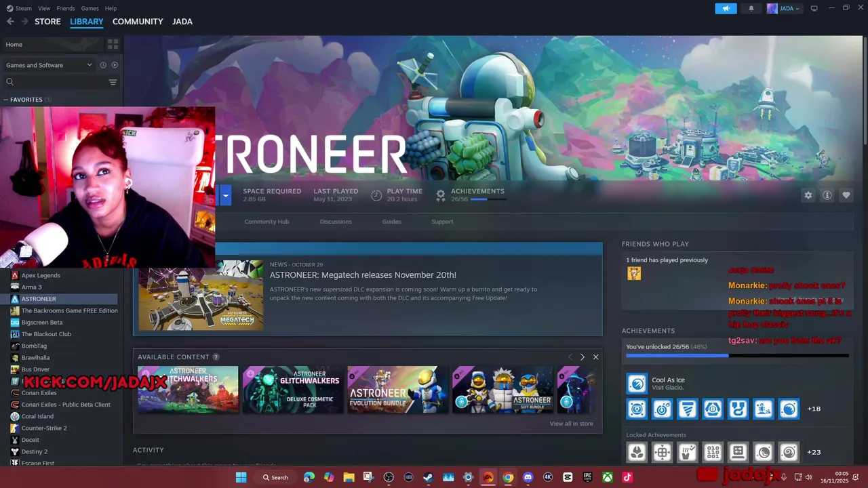Open advanced filter icon beside library search
This screenshot has height=488, width=868.
point(113,82)
